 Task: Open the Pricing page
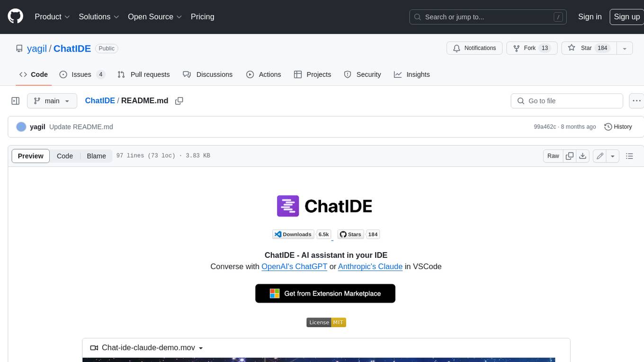click(x=202, y=17)
